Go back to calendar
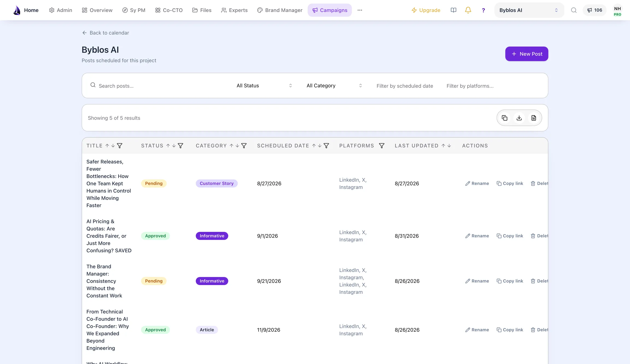The height and width of the screenshot is (364, 630). pos(106,33)
